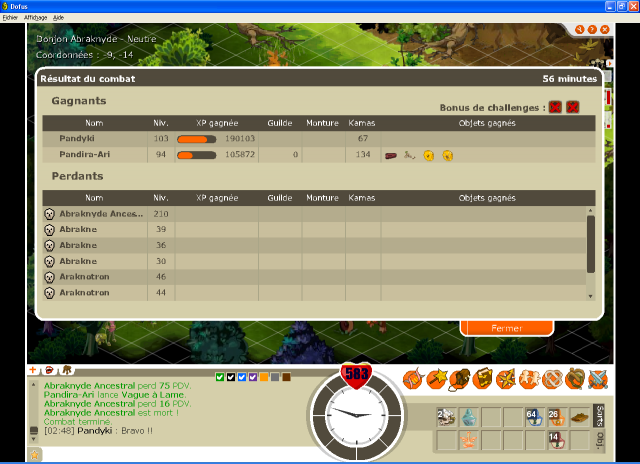The image size is (640, 464).
Task: Select the shortcut slot with count 2
Action: click(x=446, y=417)
